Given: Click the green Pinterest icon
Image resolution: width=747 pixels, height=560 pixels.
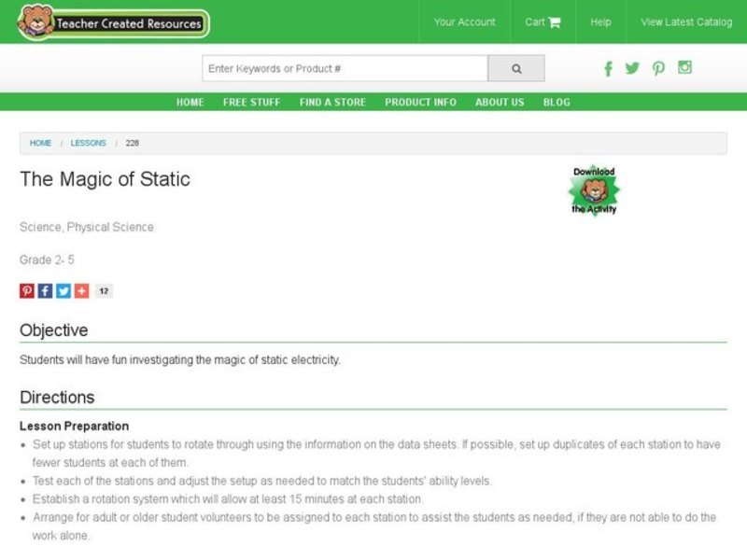Looking at the screenshot, I should [659, 68].
